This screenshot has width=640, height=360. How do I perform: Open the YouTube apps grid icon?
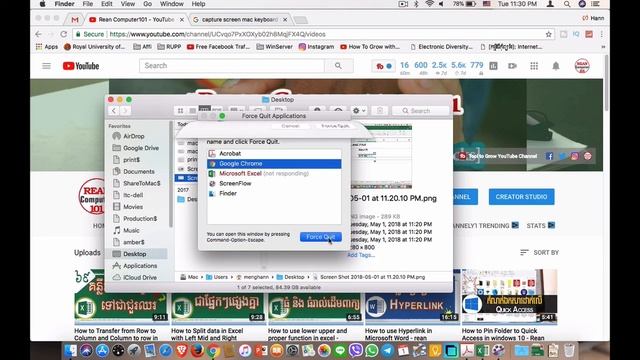(534, 66)
